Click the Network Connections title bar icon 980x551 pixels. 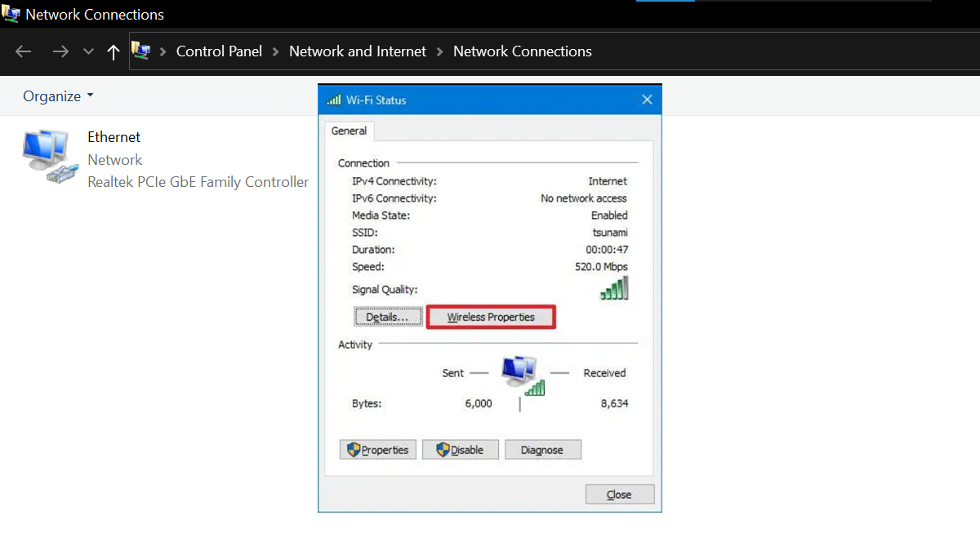pyautogui.click(x=11, y=14)
